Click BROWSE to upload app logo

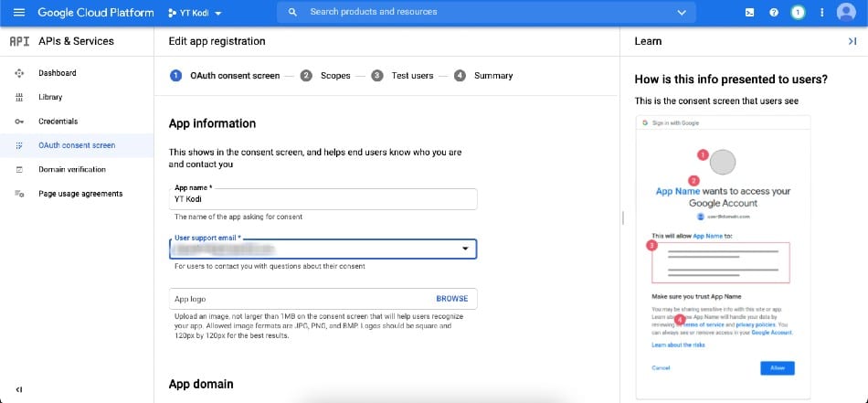point(451,299)
